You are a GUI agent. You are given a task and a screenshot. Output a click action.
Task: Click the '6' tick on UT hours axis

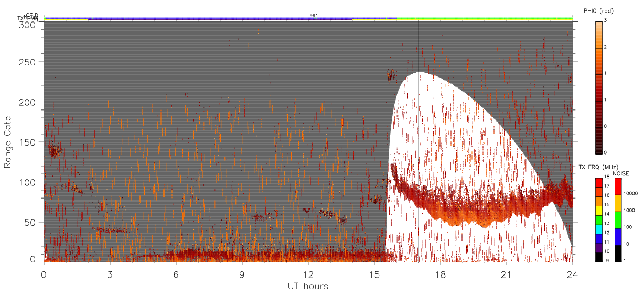(176, 274)
